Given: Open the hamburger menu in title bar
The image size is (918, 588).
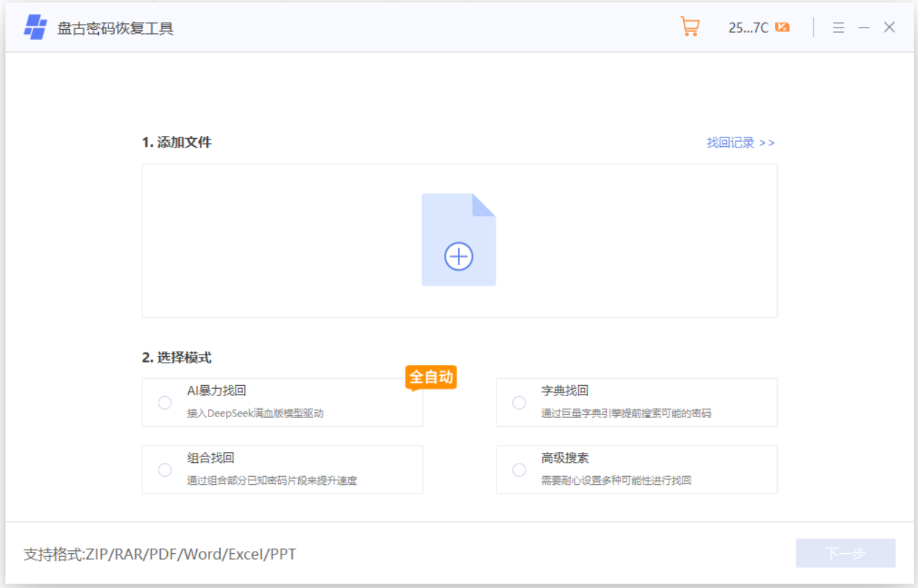Looking at the screenshot, I should click(838, 28).
